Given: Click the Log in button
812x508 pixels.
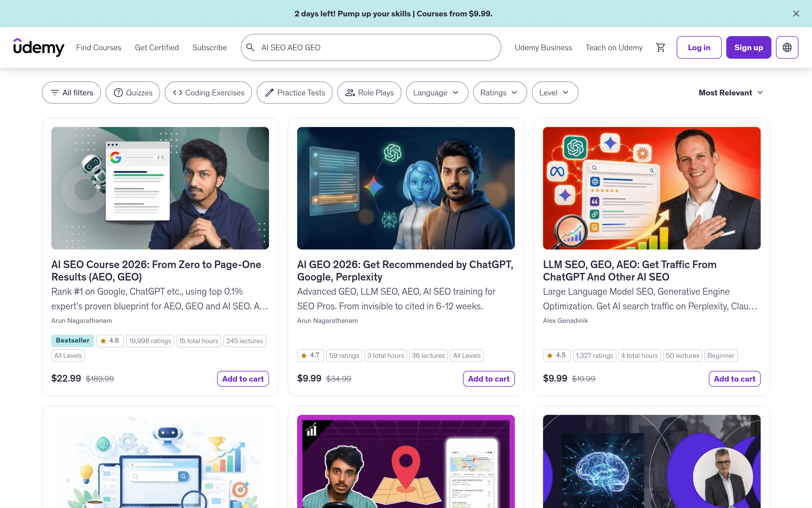Looking at the screenshot, I should click(699, 47).
